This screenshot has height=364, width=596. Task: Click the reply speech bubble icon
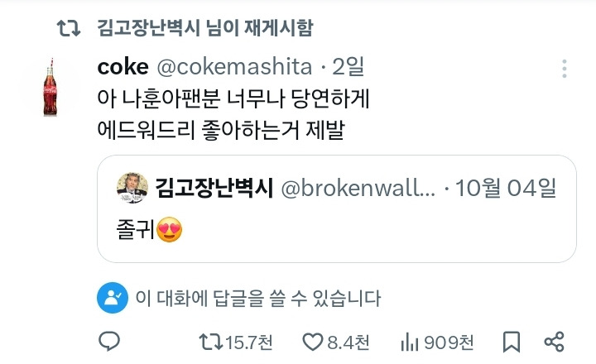coord(110,341)
